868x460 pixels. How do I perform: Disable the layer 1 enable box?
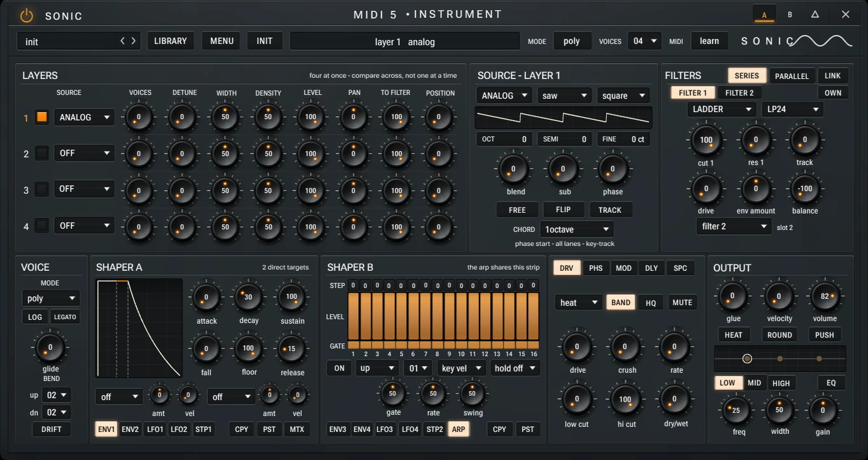42,117
